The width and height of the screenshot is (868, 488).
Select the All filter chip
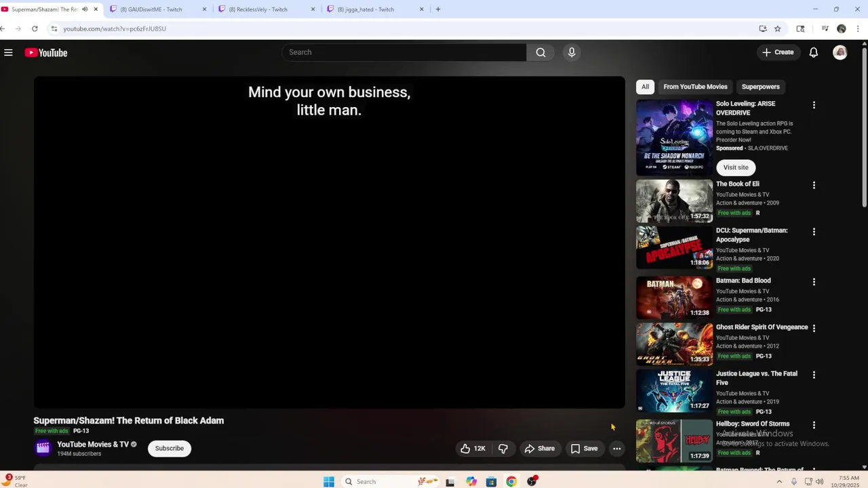(x=645, y=87)
